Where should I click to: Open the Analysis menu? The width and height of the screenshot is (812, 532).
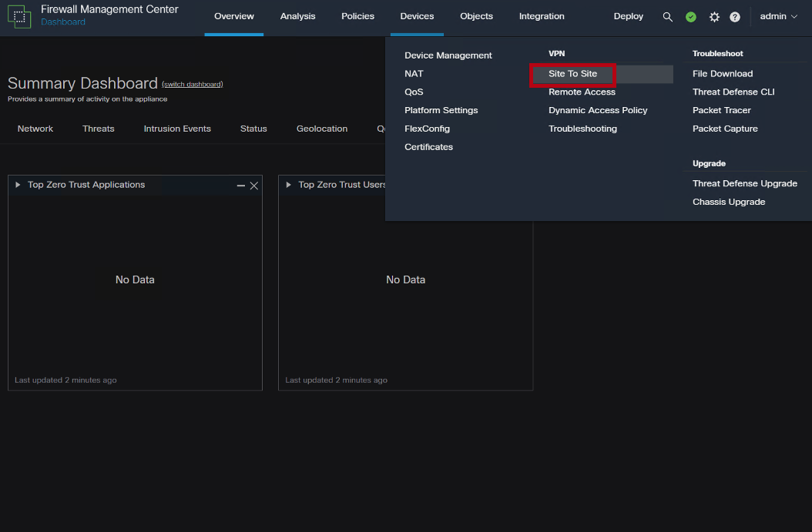298,17
